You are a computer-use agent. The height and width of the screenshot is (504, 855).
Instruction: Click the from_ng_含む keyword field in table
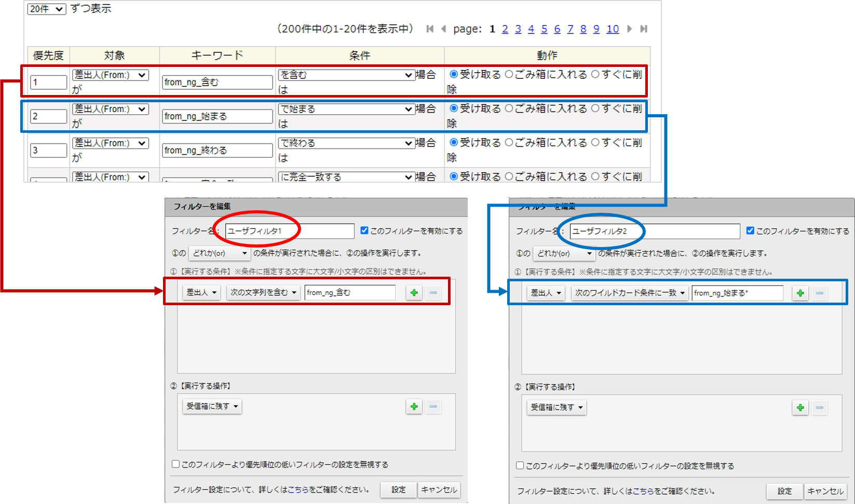click(217, 82)
